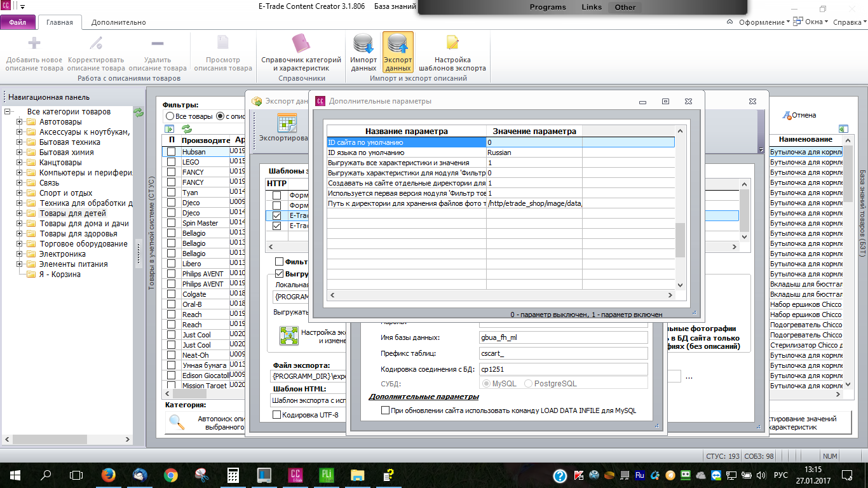868x488 pixels.
Task: Enable the Кодировка UTF-8 checkbox
Action: 276,415
